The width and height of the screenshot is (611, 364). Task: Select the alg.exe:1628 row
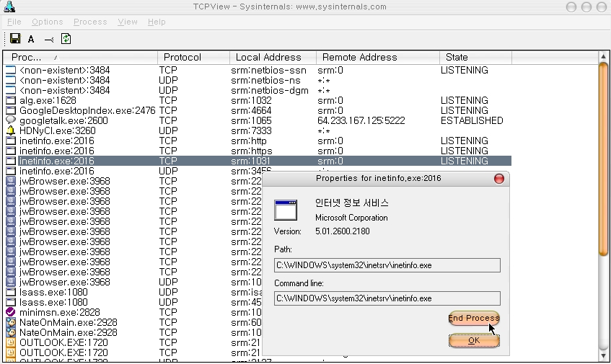click(258, 100)
